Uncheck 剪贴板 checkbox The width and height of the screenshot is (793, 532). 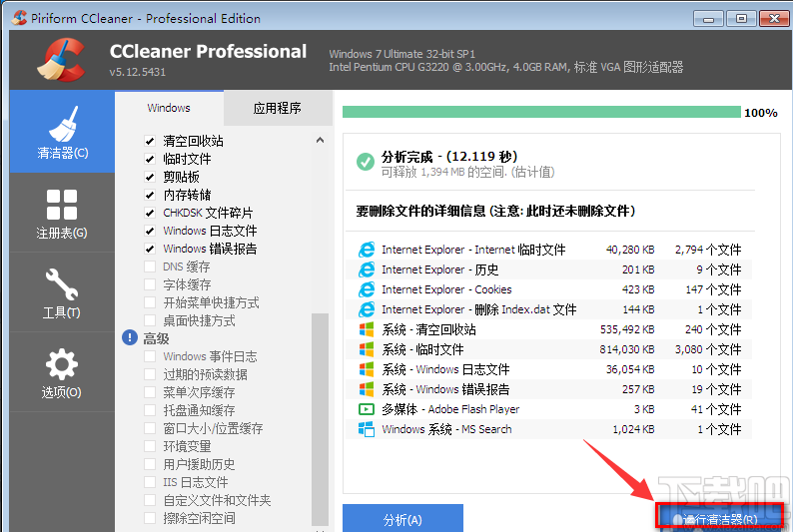pos(150,177)
